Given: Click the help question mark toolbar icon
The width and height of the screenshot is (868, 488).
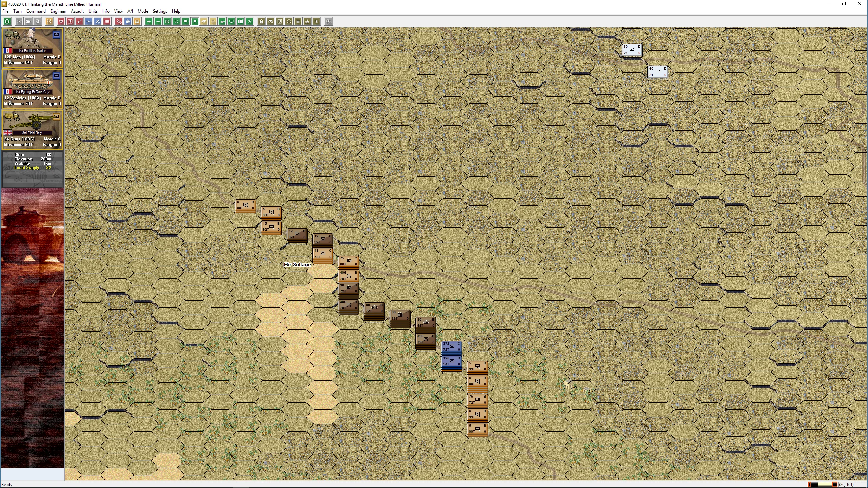Looking at the screenshot, I should pyautogui.click(x=328, y=21).
